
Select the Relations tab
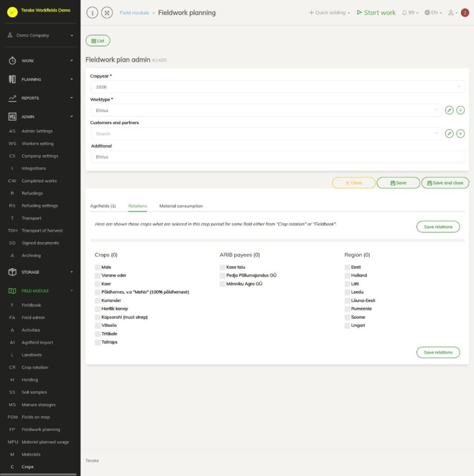(137, 206)
